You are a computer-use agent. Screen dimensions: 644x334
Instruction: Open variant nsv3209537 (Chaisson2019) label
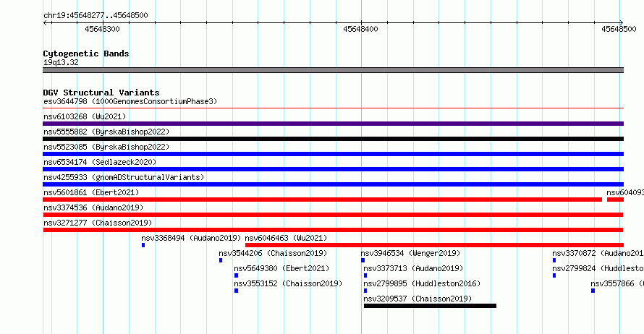(x=418, y=299)
